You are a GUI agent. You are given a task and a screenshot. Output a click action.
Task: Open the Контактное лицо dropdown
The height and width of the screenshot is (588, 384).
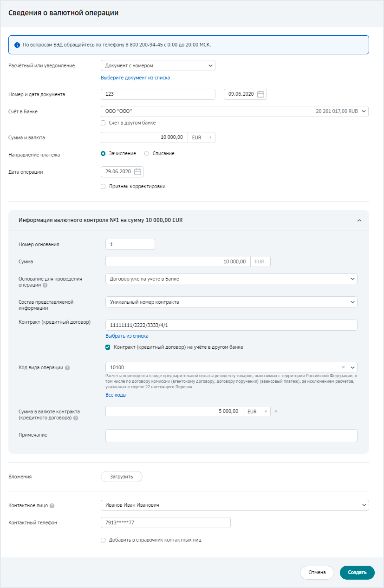click(234, 505)
